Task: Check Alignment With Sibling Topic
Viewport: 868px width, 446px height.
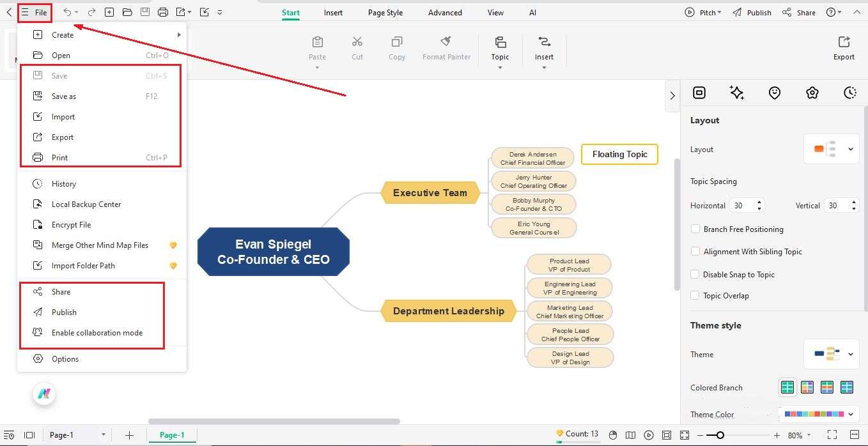Action: coord(695,251)
